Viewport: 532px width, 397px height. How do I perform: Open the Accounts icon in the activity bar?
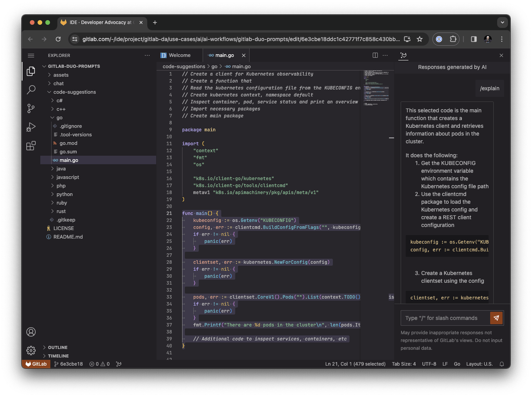[31, 332]
